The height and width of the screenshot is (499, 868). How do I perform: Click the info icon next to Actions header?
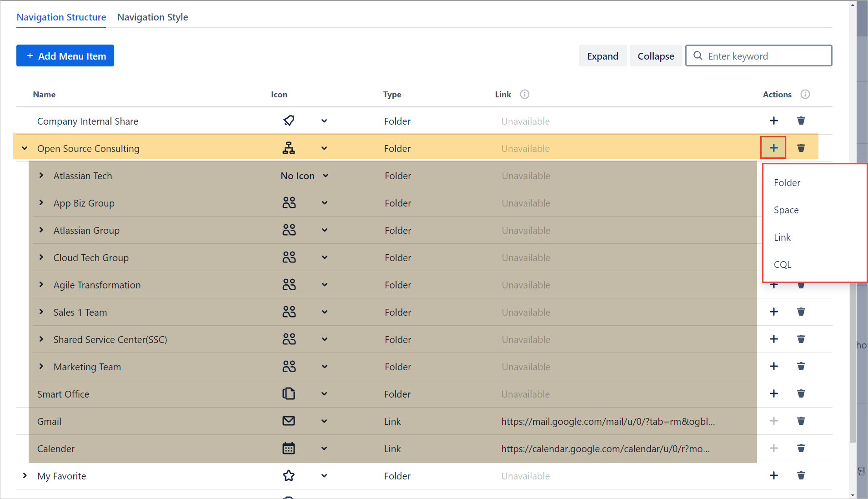click(x=805, y=94)
